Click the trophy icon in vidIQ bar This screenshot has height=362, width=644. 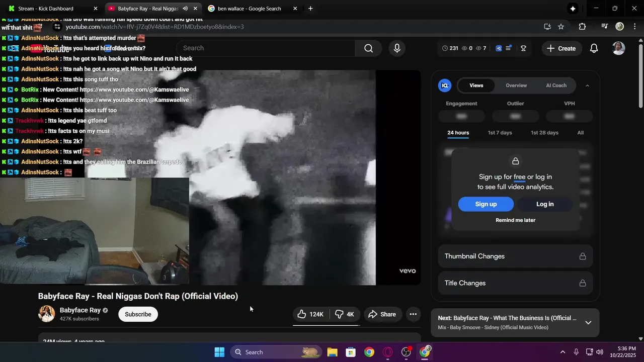click(523, 48)
